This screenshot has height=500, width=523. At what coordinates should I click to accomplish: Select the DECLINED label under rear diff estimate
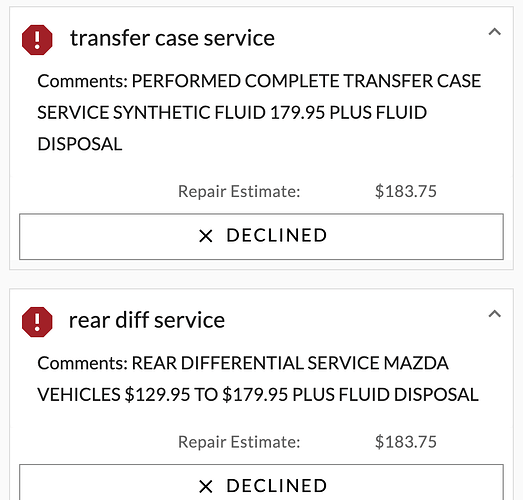point(277,486)
